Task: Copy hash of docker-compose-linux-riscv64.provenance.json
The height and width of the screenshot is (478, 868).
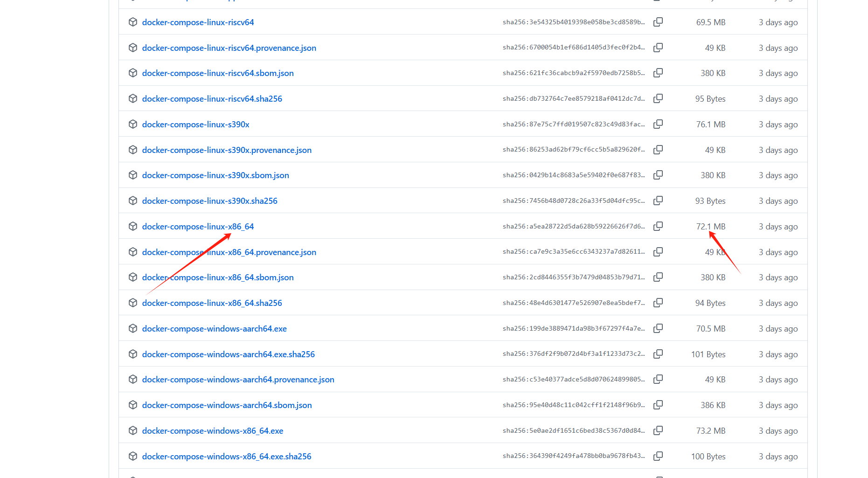Action: (x=658, y=48)
